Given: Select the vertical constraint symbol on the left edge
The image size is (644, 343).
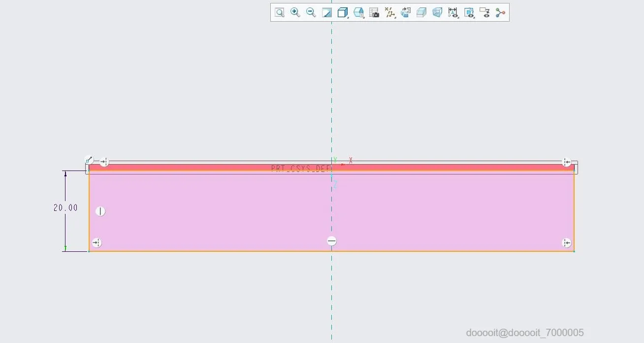Looking at the screenshot, I should pos(100,211).
